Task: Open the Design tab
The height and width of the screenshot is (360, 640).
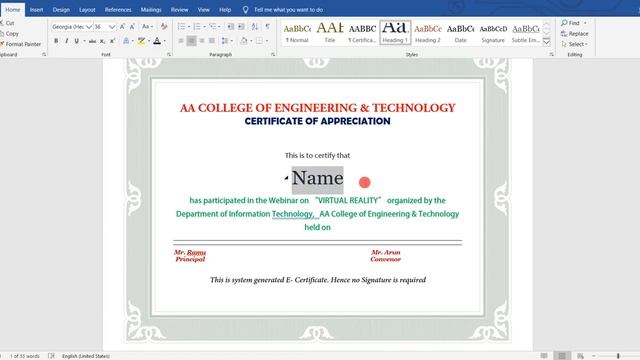Action: [61, 9]
